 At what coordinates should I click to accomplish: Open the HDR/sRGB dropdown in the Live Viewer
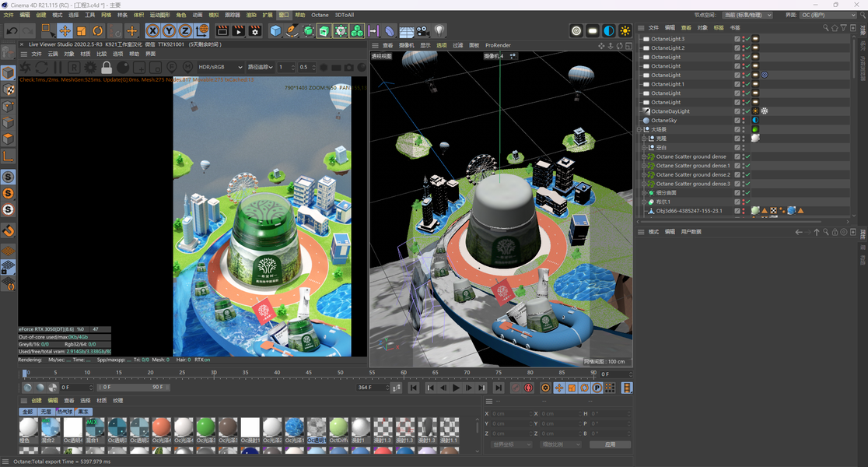click(x=220, y=67)
